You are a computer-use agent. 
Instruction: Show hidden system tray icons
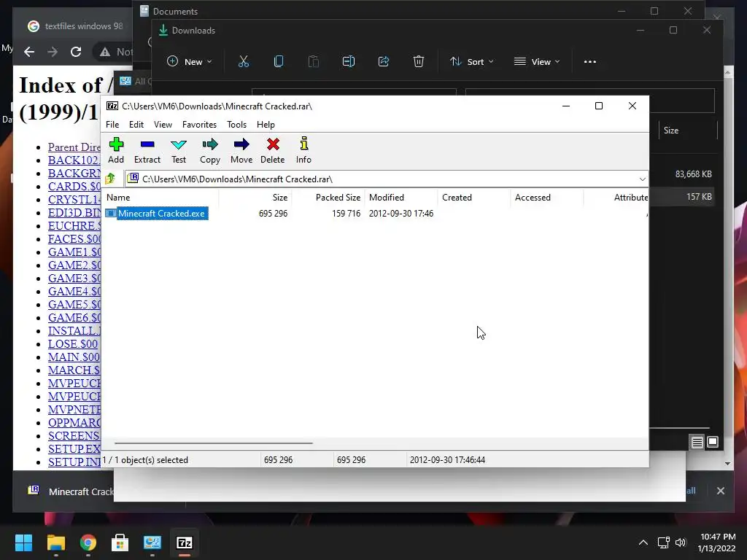click(643, 542)
